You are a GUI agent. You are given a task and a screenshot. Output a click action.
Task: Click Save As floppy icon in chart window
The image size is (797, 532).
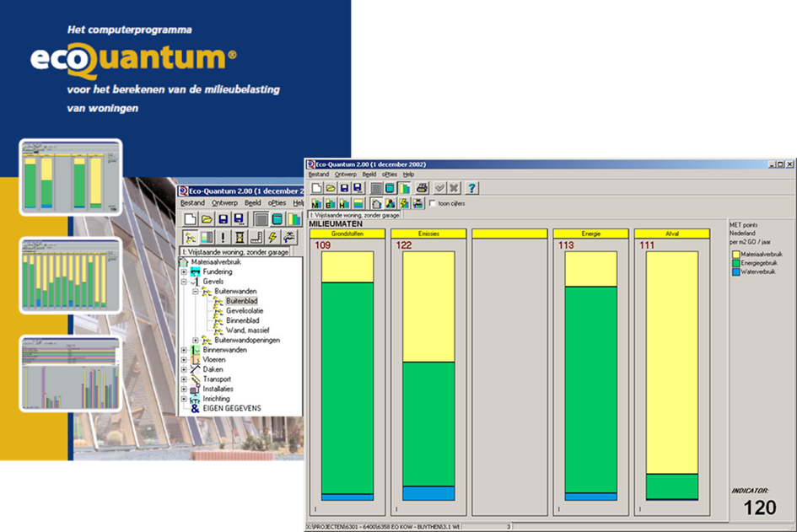pos(358,188)
